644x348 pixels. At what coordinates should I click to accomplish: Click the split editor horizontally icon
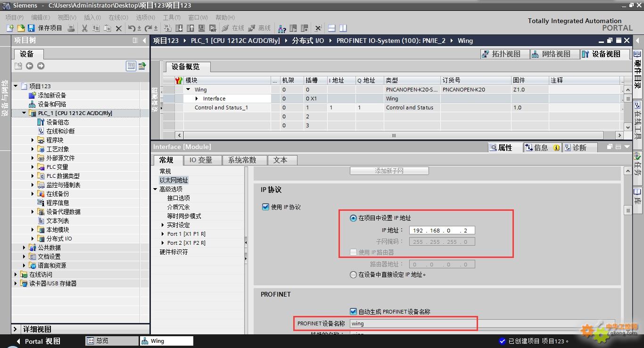[x=332, y=28]
